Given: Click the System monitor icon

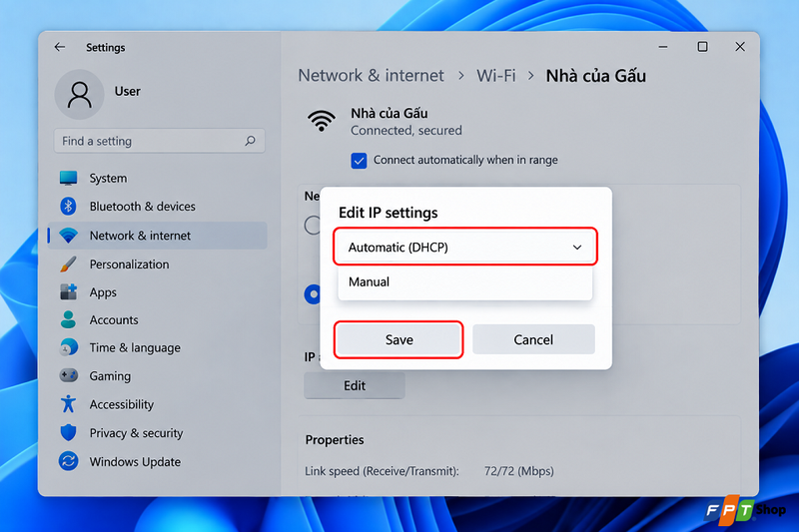Looking at the screenshot, I should [68, 179].
